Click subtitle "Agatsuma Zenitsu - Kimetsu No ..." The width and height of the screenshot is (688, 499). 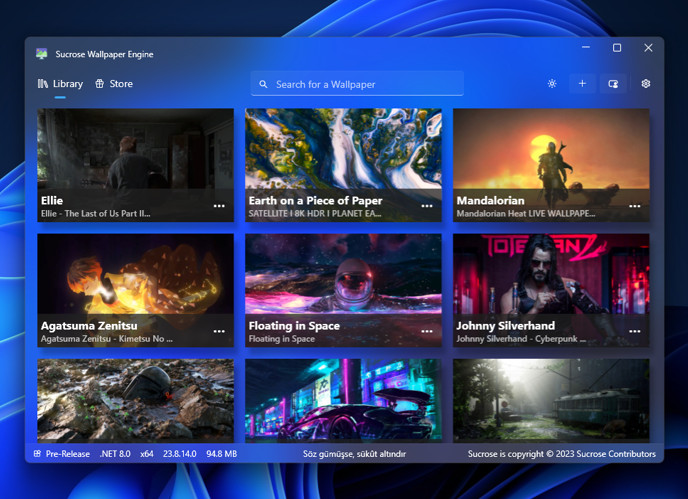[107, 339]
